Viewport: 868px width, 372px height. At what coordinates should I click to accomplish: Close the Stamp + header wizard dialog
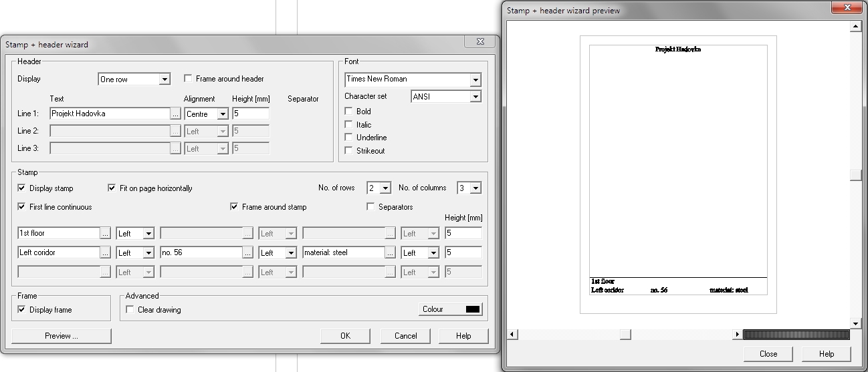tap(479, 42)
